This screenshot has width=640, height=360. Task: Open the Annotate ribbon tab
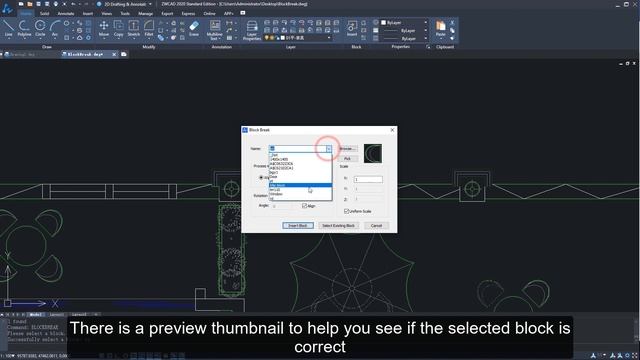(x=66, y=13)
